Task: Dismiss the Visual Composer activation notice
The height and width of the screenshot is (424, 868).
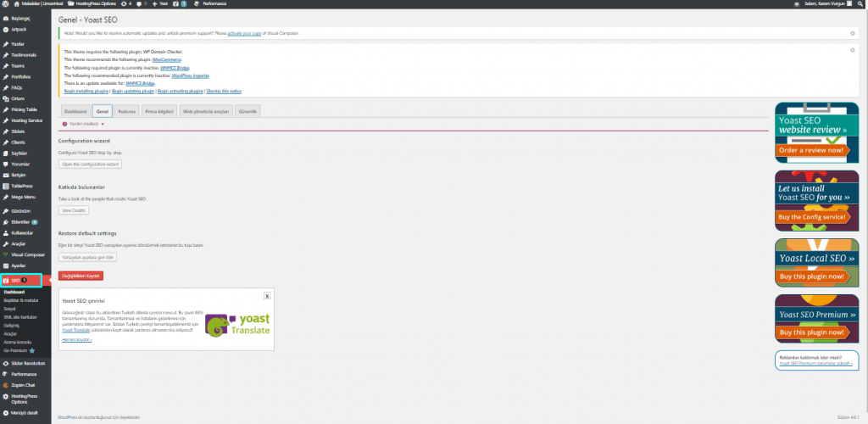Action: (853, 33)
